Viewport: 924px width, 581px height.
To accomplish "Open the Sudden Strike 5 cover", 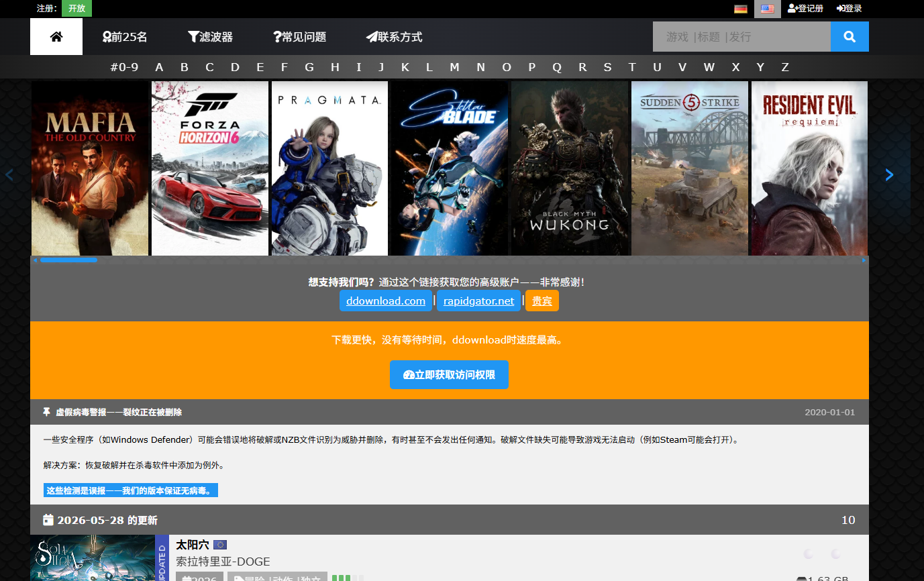I will 690,168.
